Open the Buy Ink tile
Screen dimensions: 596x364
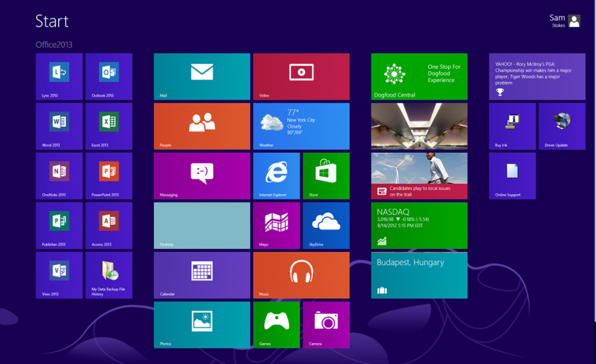(x=513, y=126)
